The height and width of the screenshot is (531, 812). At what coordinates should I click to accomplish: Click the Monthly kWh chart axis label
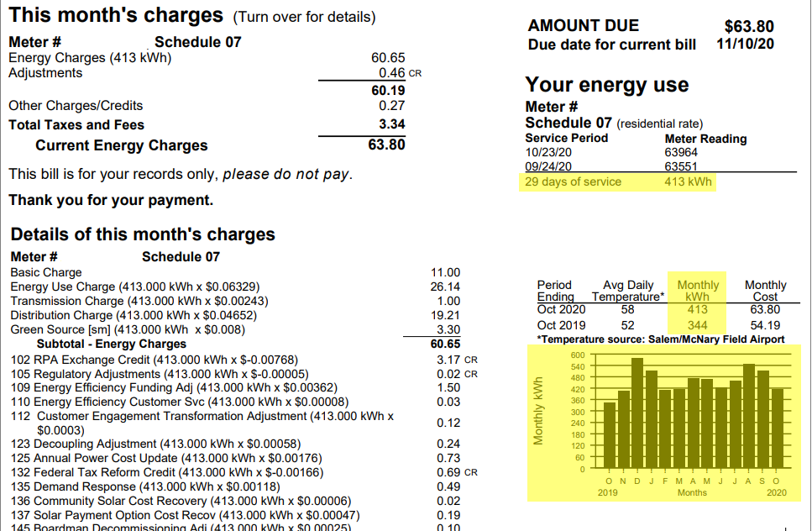[538, 411]
